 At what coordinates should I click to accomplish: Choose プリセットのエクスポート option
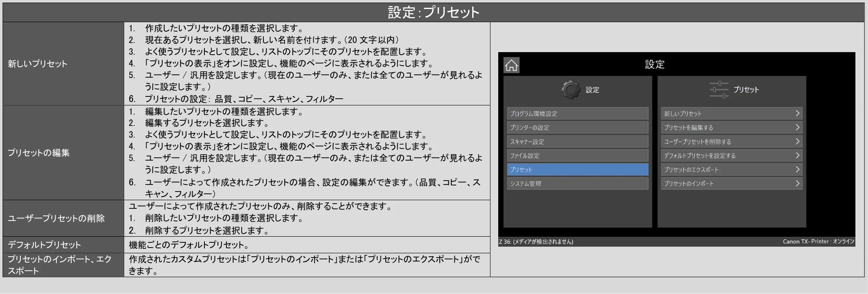[x=732, y=169]
